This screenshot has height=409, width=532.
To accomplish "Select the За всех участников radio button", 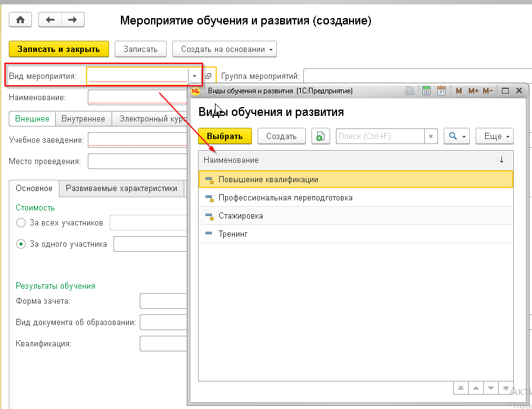I will pos(21,223).
